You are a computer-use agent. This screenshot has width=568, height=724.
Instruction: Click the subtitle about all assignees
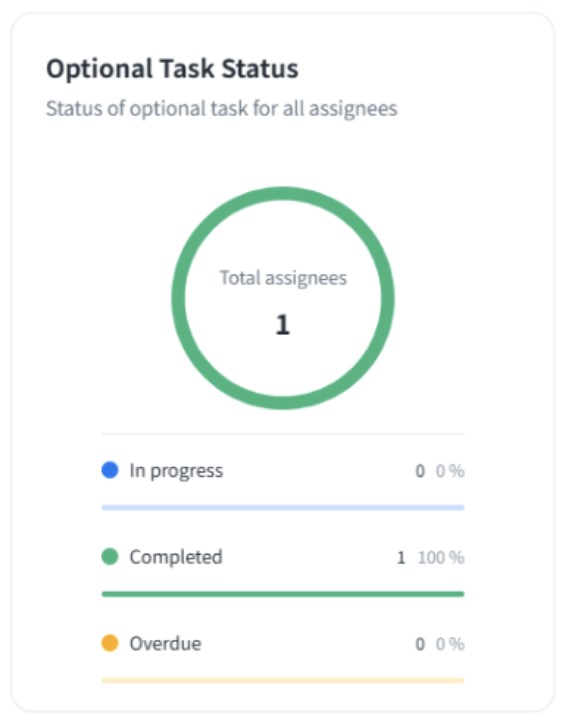coord(222,109)
